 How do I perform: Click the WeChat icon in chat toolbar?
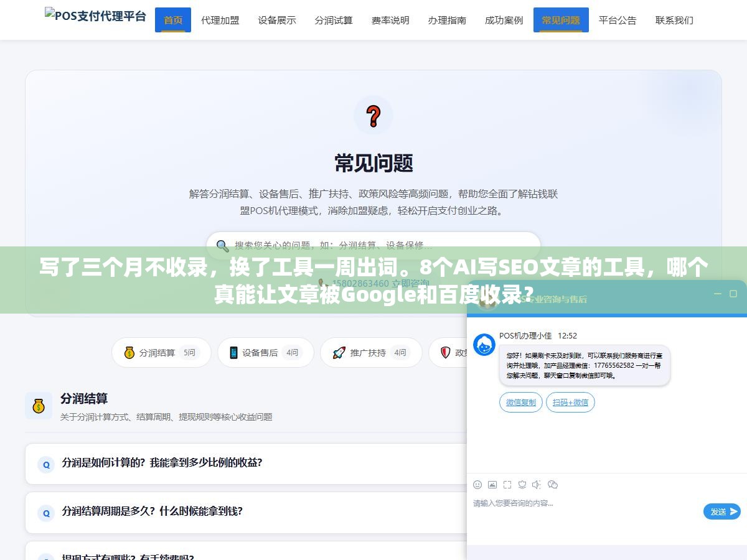(553, 485)
